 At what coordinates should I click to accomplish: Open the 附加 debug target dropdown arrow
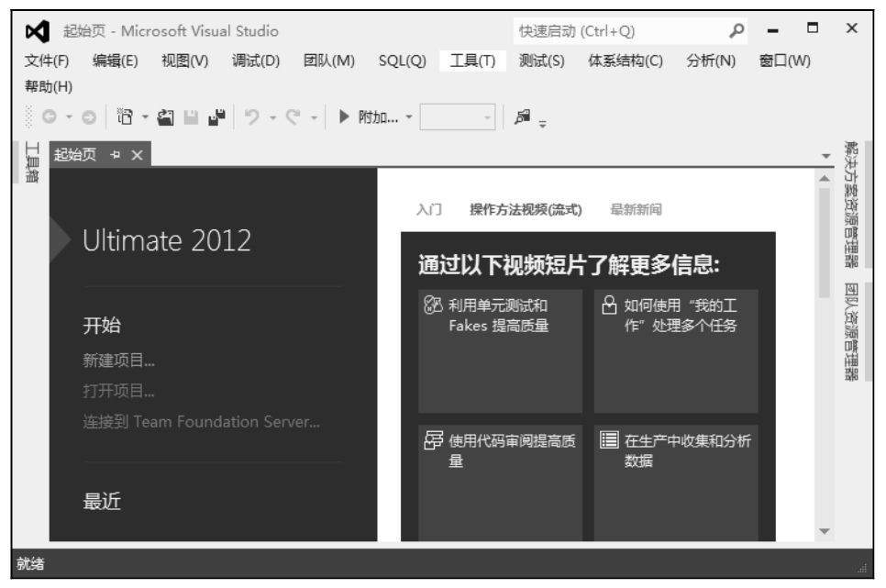408,117
